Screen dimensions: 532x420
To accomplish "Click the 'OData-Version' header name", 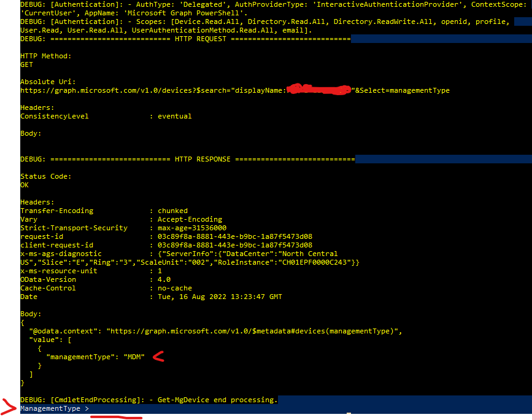I will pyautogui.click(x=48, y=279).
